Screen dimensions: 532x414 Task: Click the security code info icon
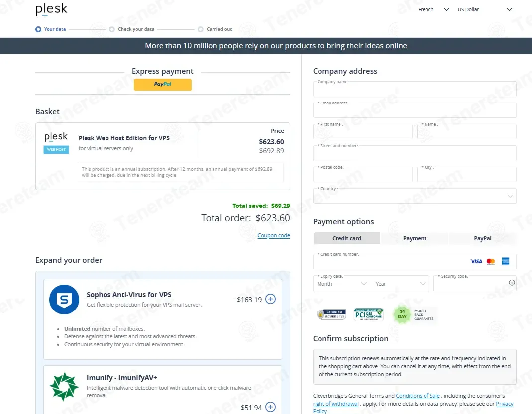[x=512, y=283]
